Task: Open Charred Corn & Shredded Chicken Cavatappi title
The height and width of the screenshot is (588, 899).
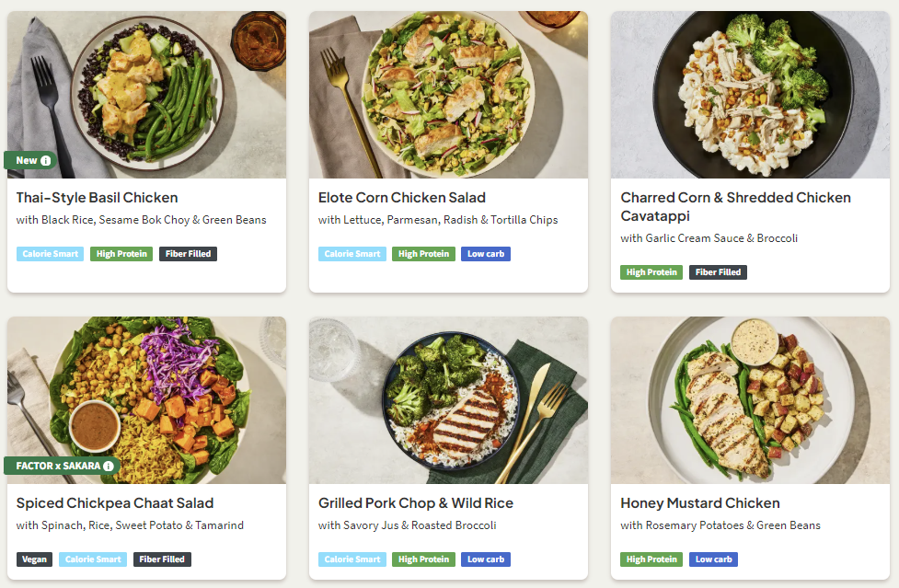Action: click(735, 206)
